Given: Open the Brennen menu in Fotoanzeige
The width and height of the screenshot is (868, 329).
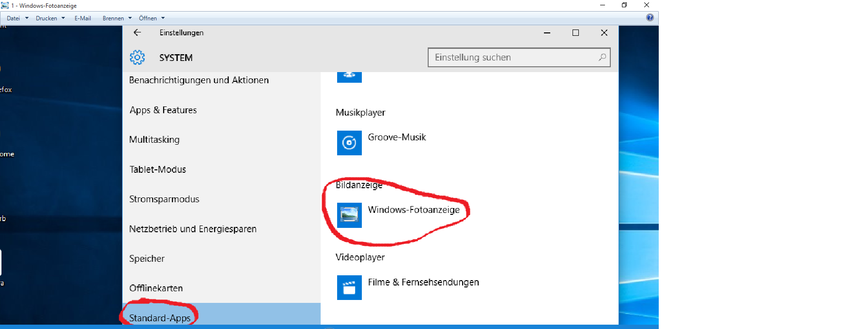Looking at the screenshot, I should coord(113,18).
